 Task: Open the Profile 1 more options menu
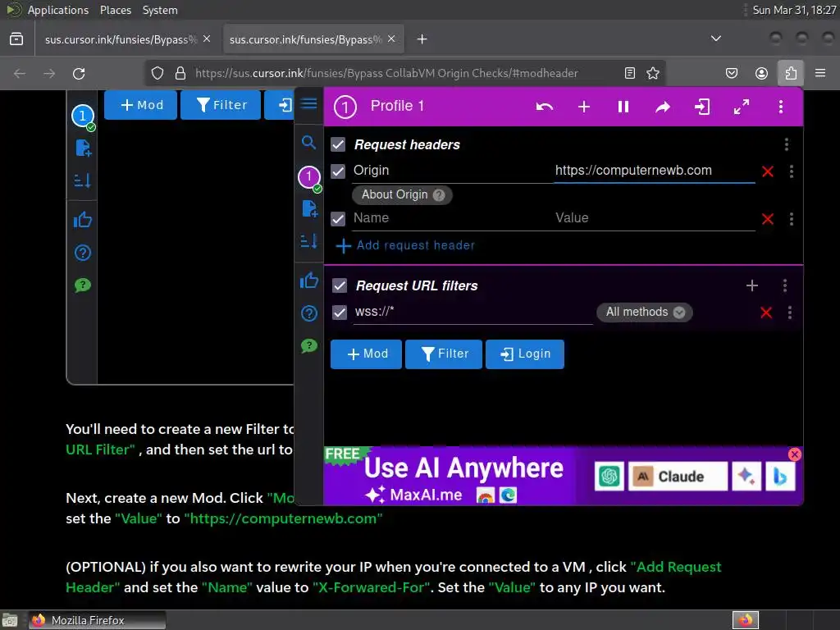tap(781, 107)
